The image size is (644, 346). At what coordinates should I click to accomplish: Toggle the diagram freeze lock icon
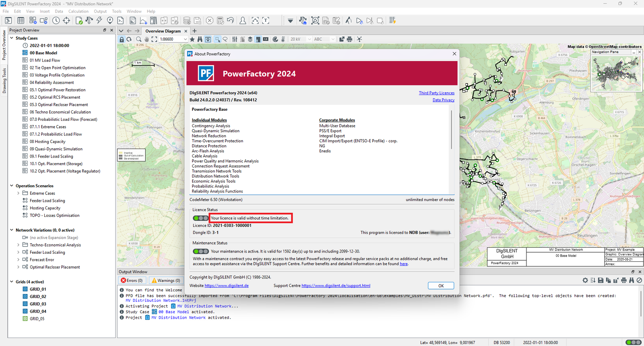click(x=122, y=39)
